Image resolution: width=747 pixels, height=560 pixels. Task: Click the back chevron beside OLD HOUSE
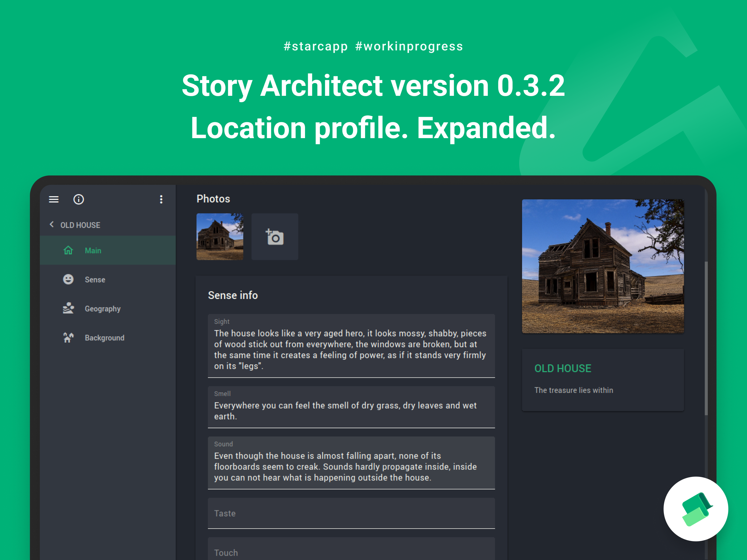pyautogui.click(x=52, y=225)
